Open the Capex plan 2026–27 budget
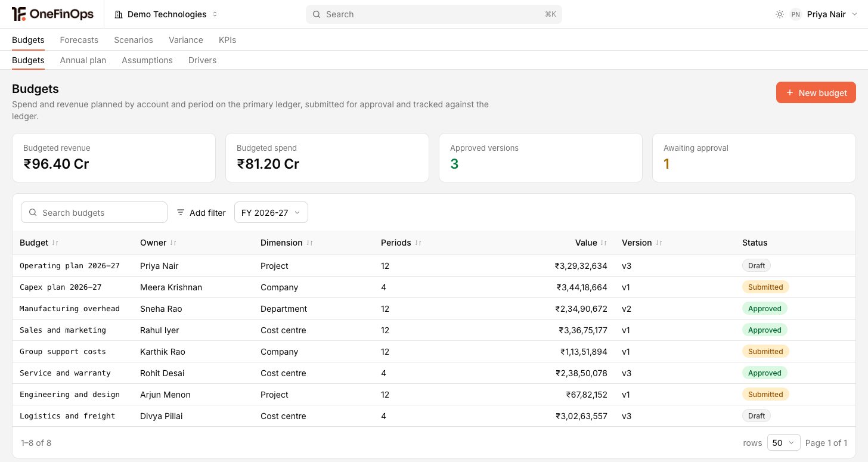The width and height of the screenshot is (868, 462). tap(61, 287)
